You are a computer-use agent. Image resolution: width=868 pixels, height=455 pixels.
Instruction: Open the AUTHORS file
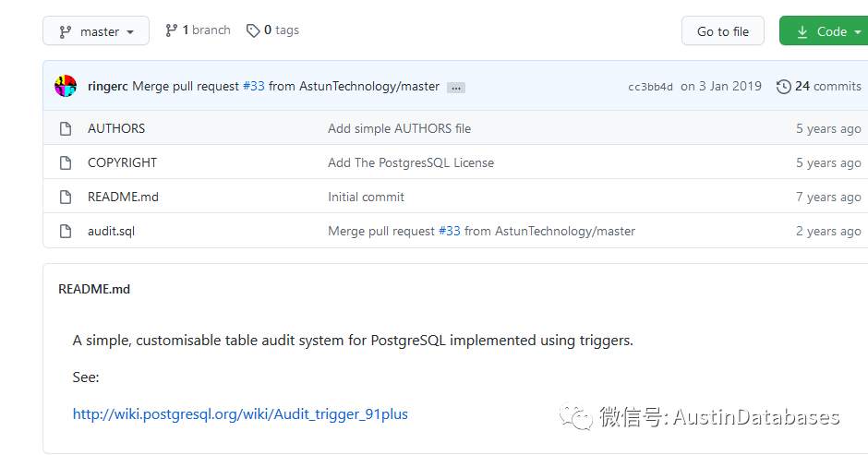point(116,129)
